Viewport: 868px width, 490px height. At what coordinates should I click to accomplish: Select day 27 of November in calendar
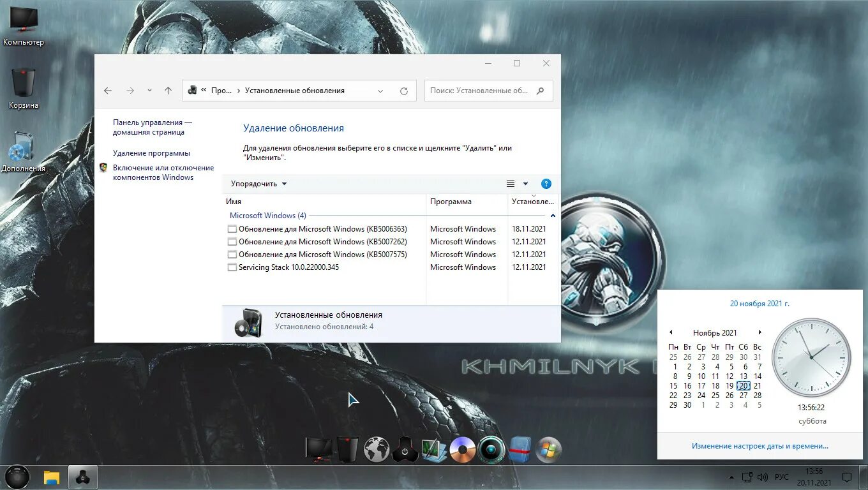coord(744,396)
